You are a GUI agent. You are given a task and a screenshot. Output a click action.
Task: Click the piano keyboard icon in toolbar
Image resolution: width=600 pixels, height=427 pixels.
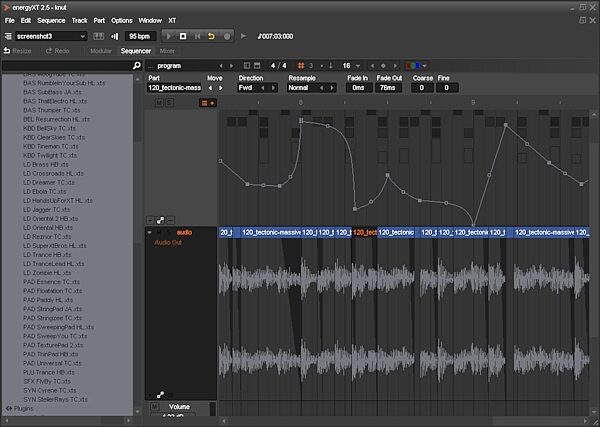(99, 36)
